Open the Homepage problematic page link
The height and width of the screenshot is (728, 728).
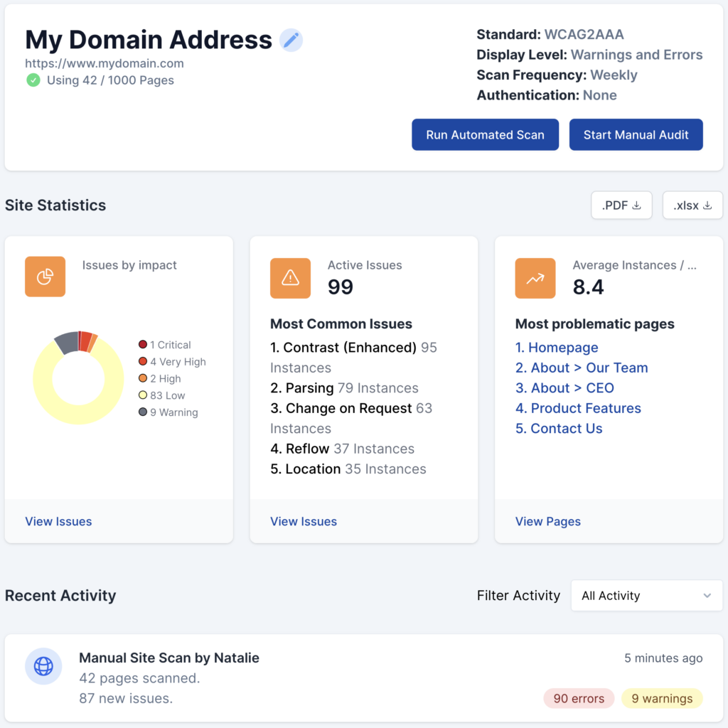pos(557,348)
